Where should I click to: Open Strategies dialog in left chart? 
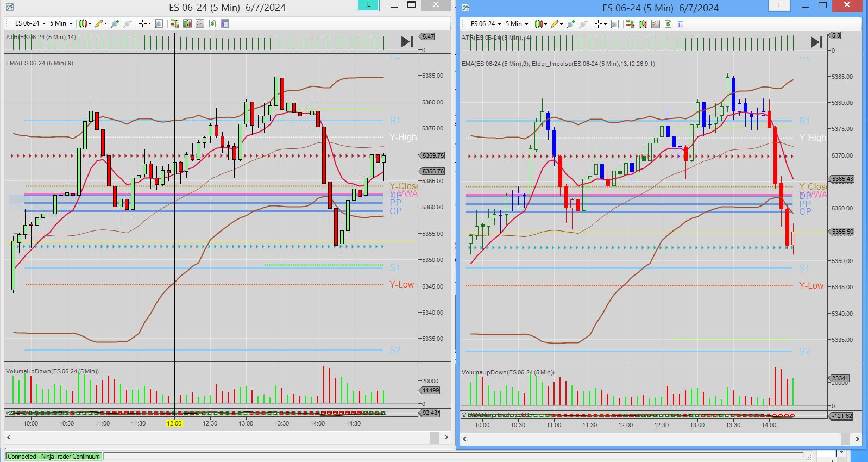point(212,23)
